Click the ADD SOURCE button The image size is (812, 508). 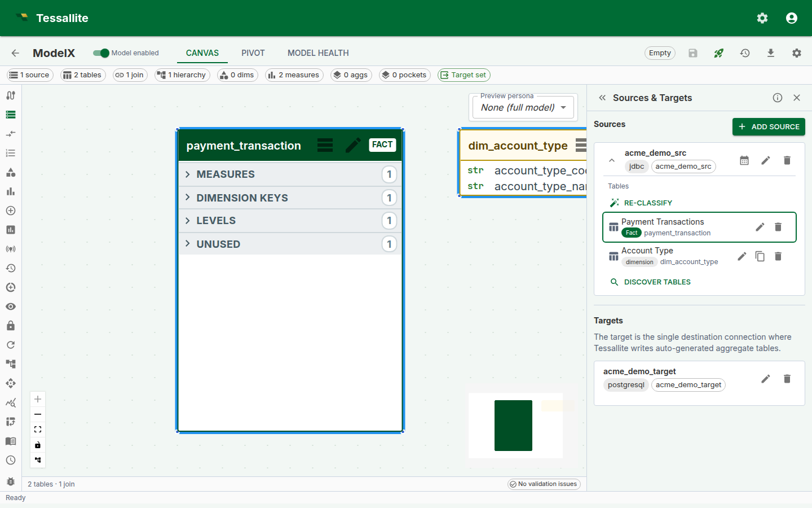click(769, 126)
